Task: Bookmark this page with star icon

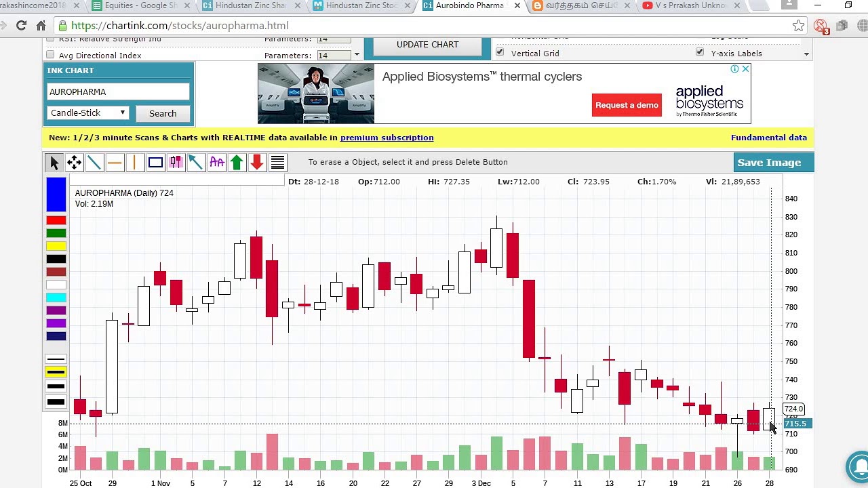Action: [x=798, y=26]
